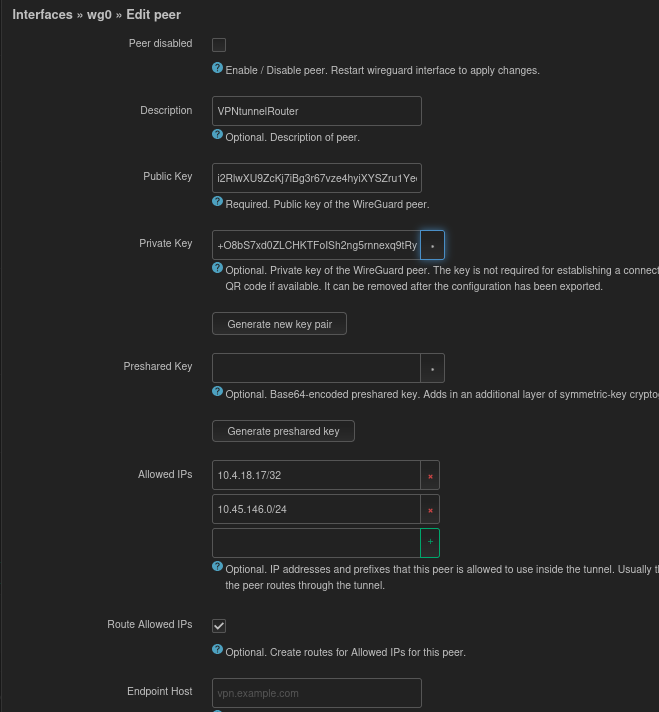This screenshot has width=659, height=712.
Task: Click help icon for Route Allowed IPs
Action: coord(218,650)
